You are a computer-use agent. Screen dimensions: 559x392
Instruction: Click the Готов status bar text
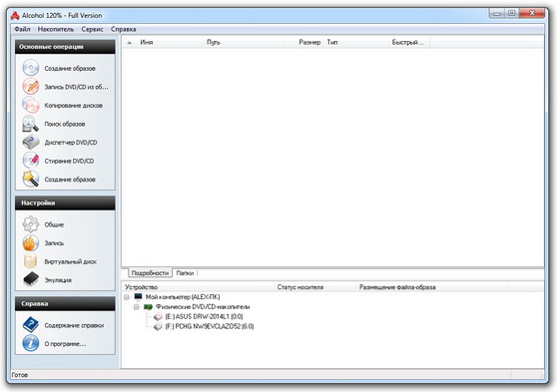20,375
